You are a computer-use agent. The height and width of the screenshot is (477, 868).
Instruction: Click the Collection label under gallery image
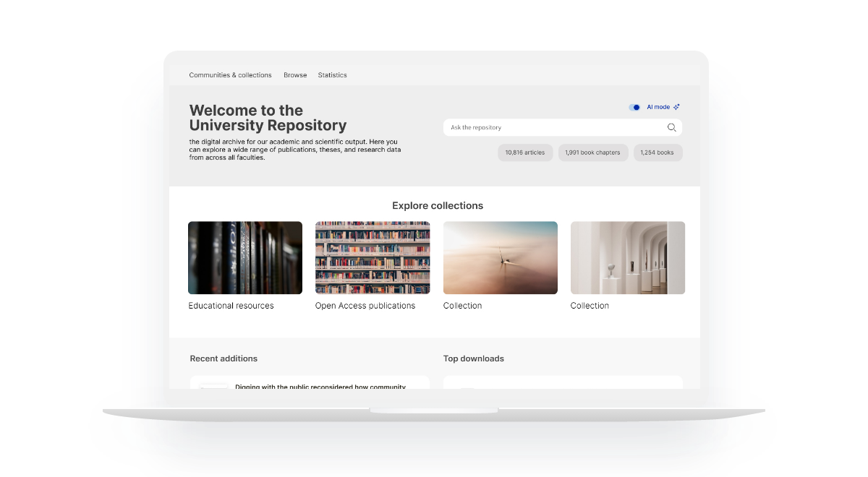[590, 306]
